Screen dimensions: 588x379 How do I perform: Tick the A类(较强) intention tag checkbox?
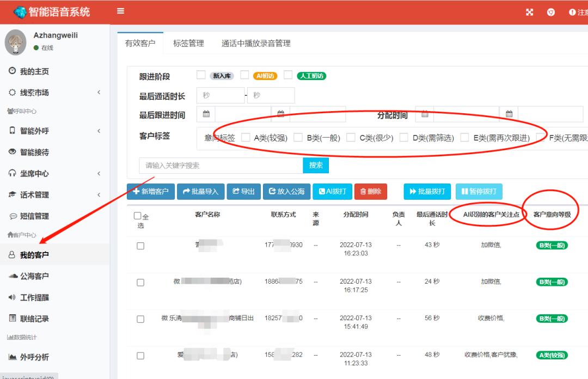(246, 138)
